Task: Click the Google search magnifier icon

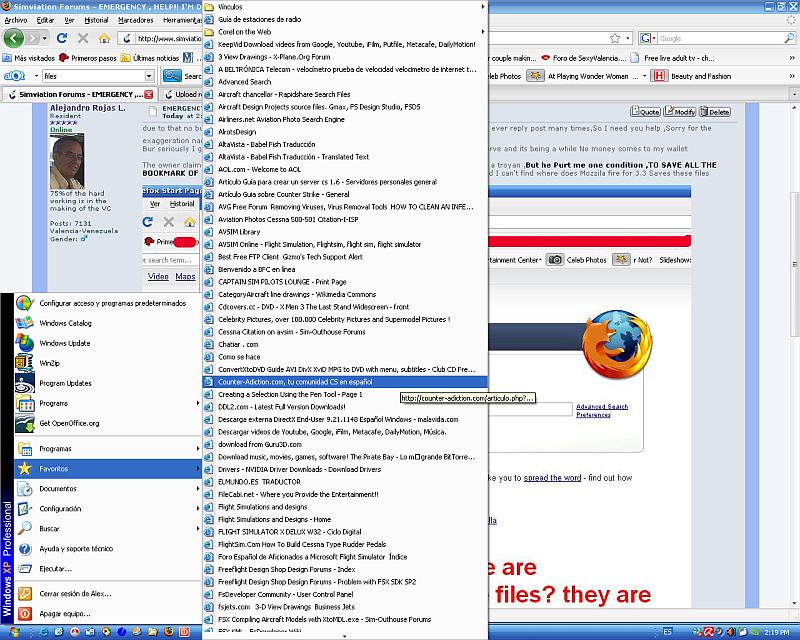Action: (x=787, y=38)
